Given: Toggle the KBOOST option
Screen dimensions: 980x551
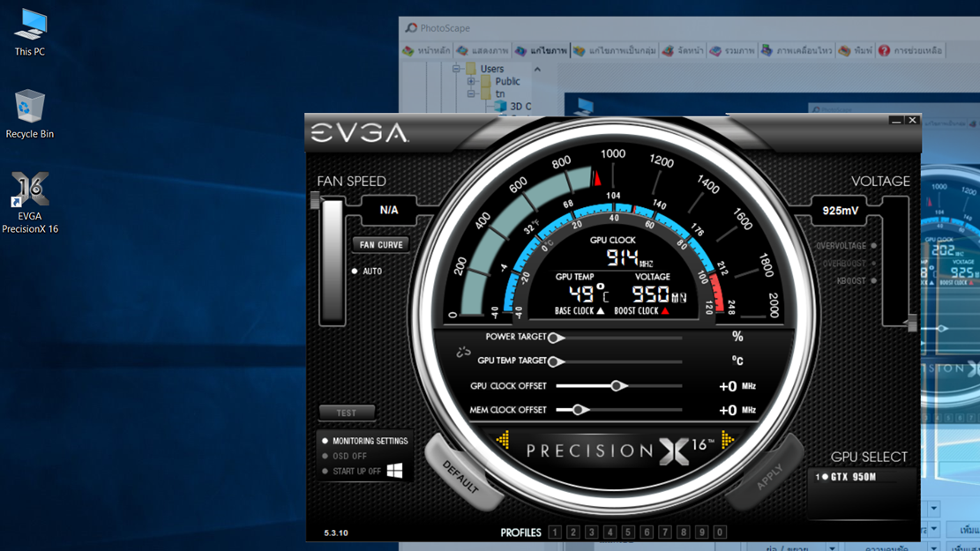Looking at the screenshot, I should click(x=857, y=281).
